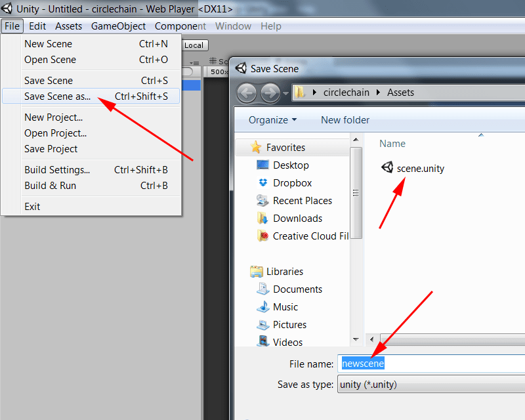Click file list horizontal scroll left arrow
525x420 pixels.
372,339
